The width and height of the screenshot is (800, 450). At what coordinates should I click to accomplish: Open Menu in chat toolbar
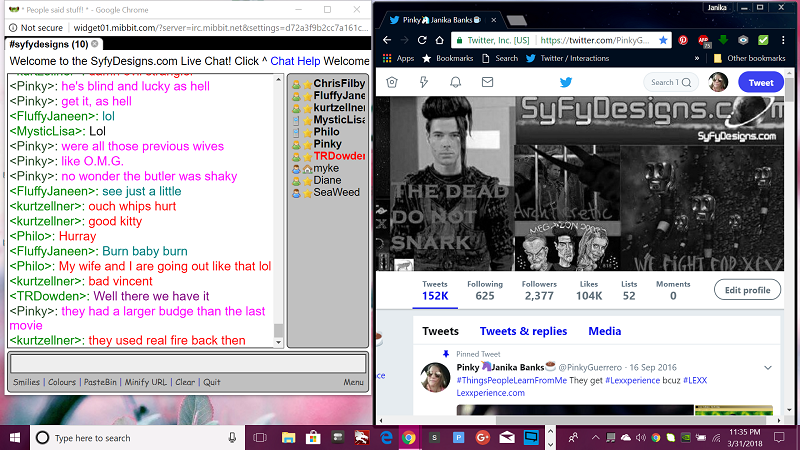[353, 382]
